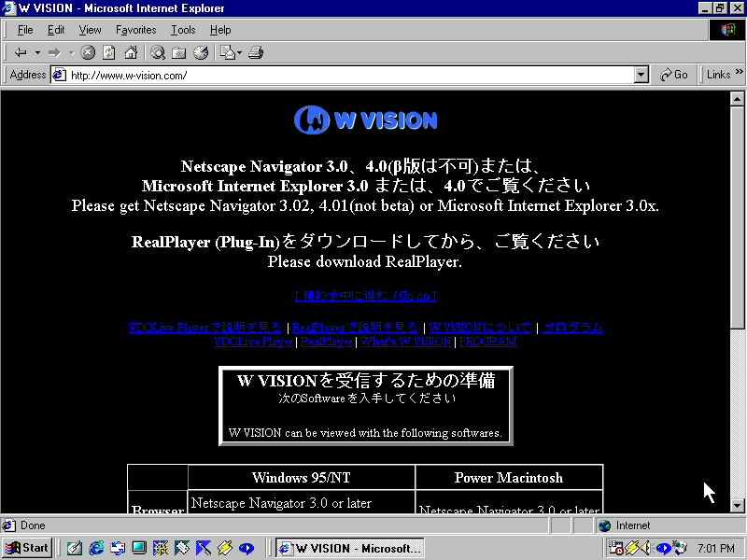Refresh the page with the Refresh icon
The width and height of the screenshot is (747, 560).
[109, 52]
